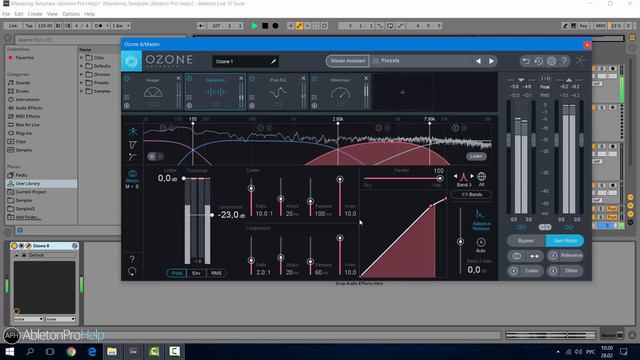Toggle power of the Post EQ module
640x360 pixels.
click(x=252, y=78)
